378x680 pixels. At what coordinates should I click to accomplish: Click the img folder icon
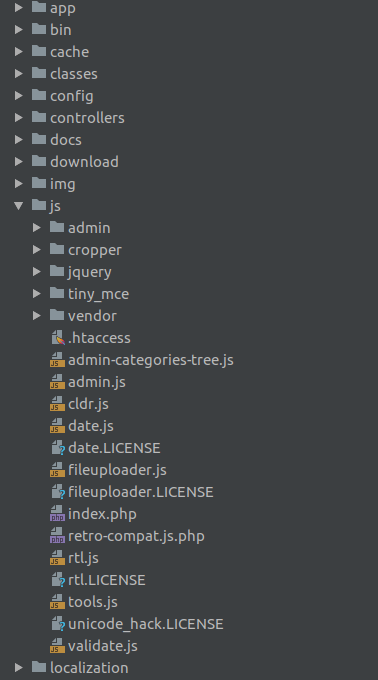(x=39, y=183)
